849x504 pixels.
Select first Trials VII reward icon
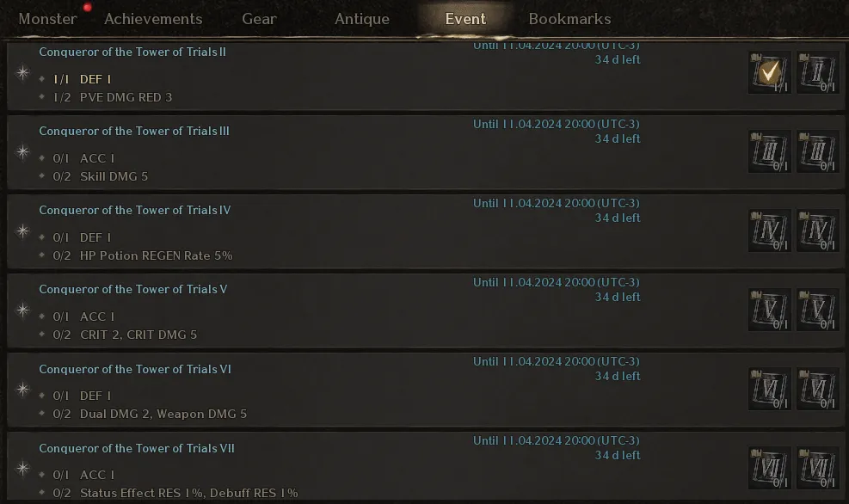(769, 468)
